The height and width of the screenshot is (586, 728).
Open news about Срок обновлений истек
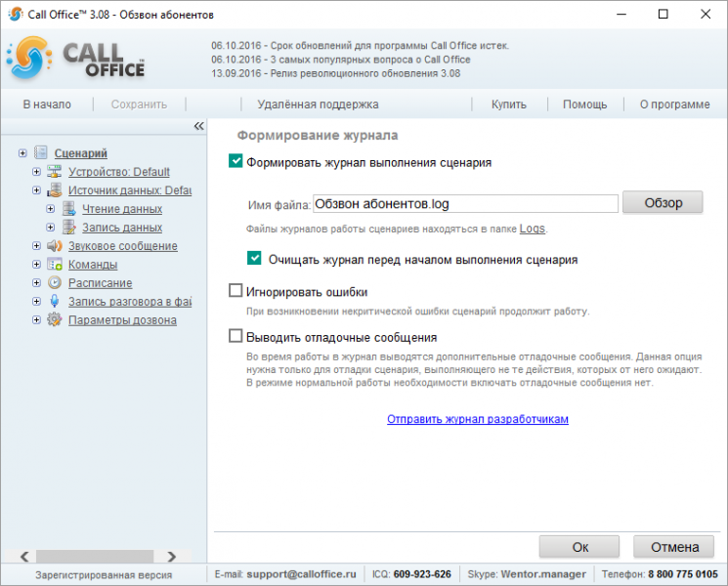tap(361, 46)
